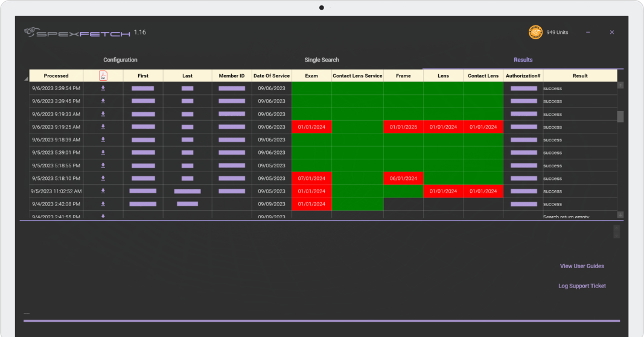Download the PDF for the 9/6/2023 3:39:54 PM row
The image size is (644, 337).
click(x=103, y=88)
